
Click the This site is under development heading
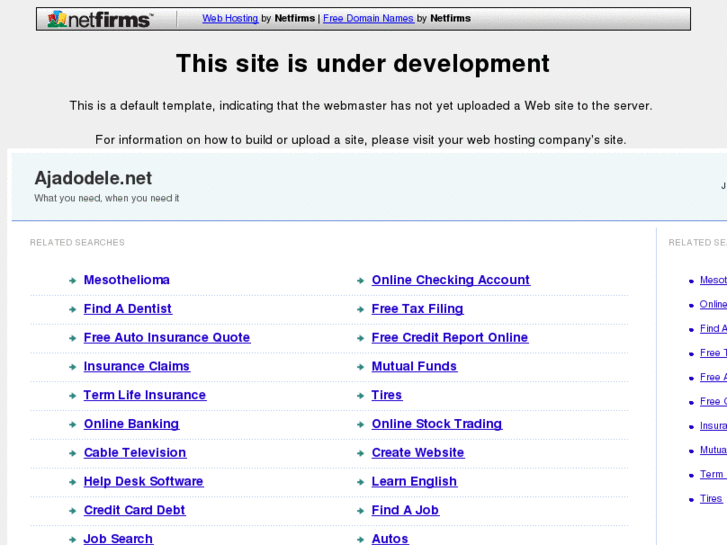coord(363,64)
